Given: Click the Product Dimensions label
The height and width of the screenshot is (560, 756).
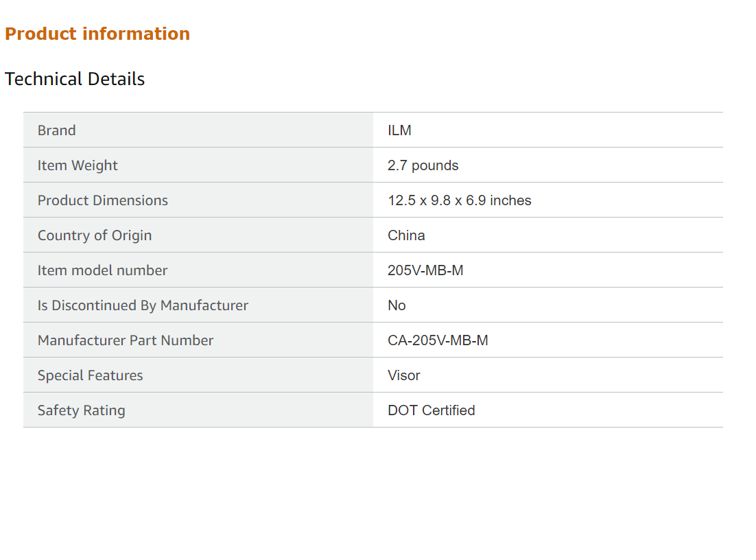Looking at the screenshot, I should tap(103, 200).
